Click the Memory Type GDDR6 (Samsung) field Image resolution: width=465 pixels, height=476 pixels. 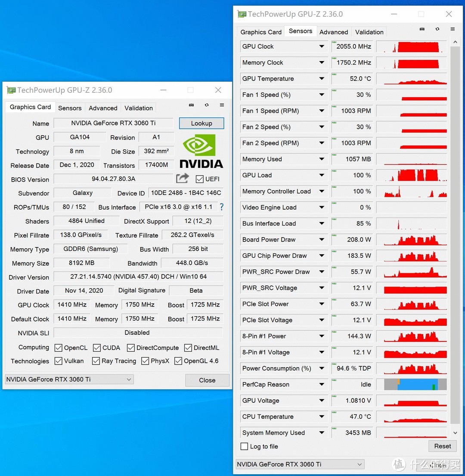pyautogui.click(x=90, y=249)
